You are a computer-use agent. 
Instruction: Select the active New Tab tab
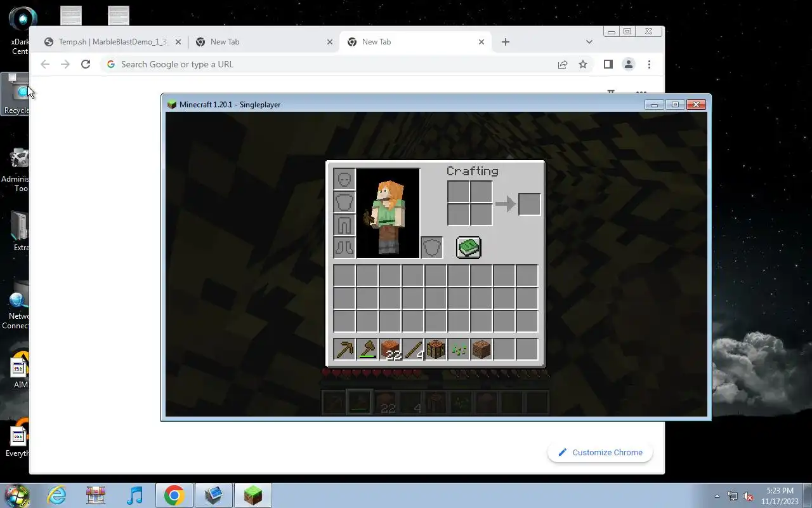click(416, 42)
